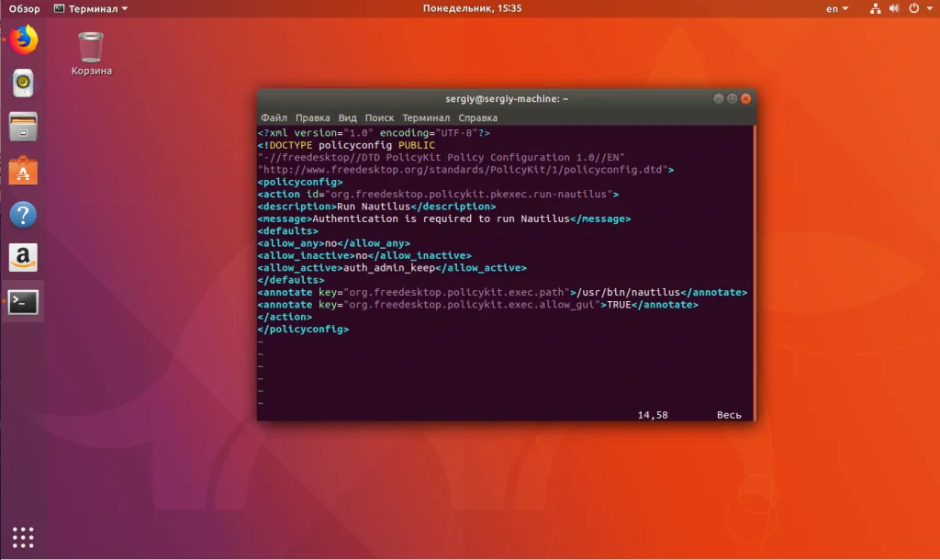
Task: Click the </action> closing tag
Action: [285, 317]
